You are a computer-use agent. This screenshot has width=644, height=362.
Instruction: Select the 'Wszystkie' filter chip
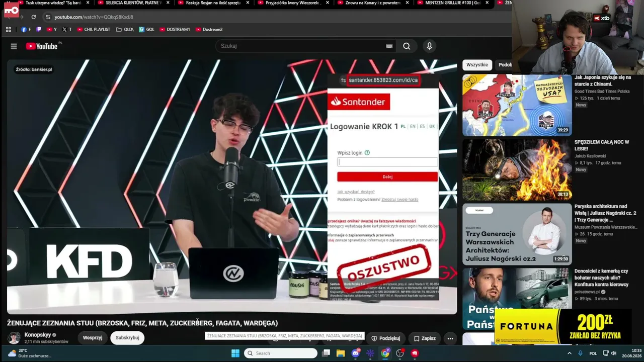477,65
